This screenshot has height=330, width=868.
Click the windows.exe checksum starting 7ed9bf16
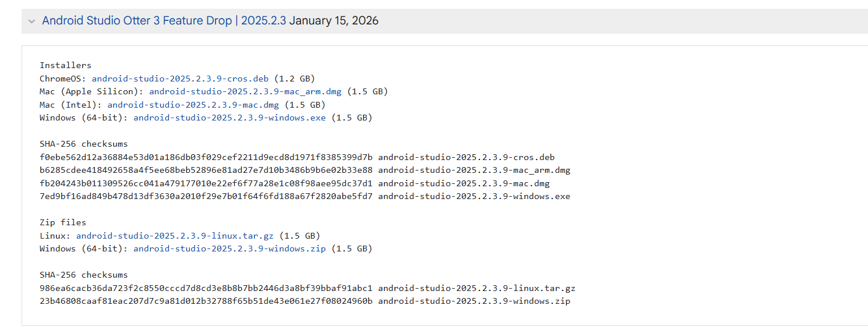206,196
